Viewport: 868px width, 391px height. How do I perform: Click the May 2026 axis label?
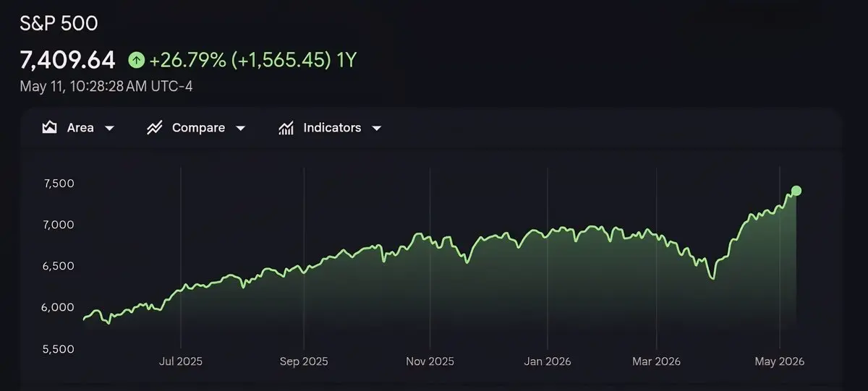pyautogui.click(x=780, y=361)
